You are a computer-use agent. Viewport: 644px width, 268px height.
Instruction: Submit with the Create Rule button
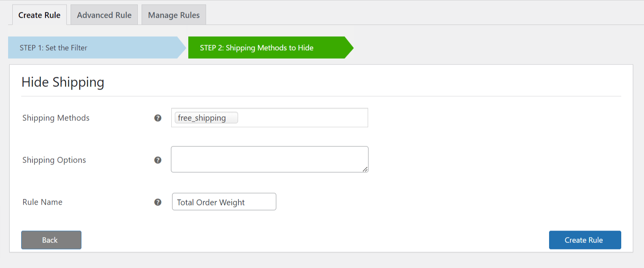coord(585,240)
